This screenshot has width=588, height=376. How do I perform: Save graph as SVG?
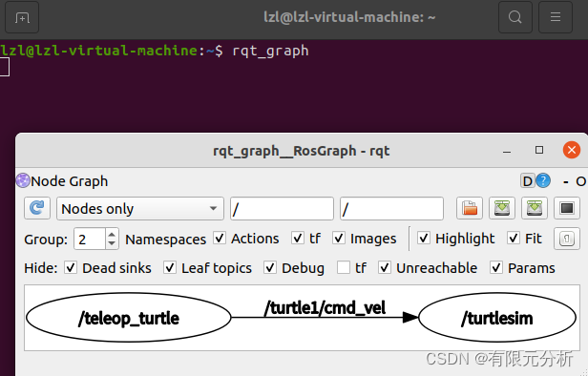point(535,208)
